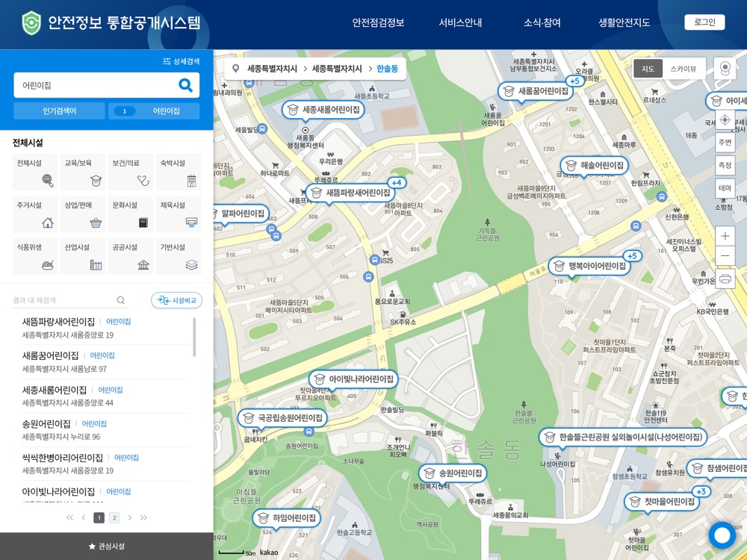Image resolution: width=747 pixels, height=560 pixels.
Task: Open the 생활안전지도 menu item
Action: click(624, 22)
